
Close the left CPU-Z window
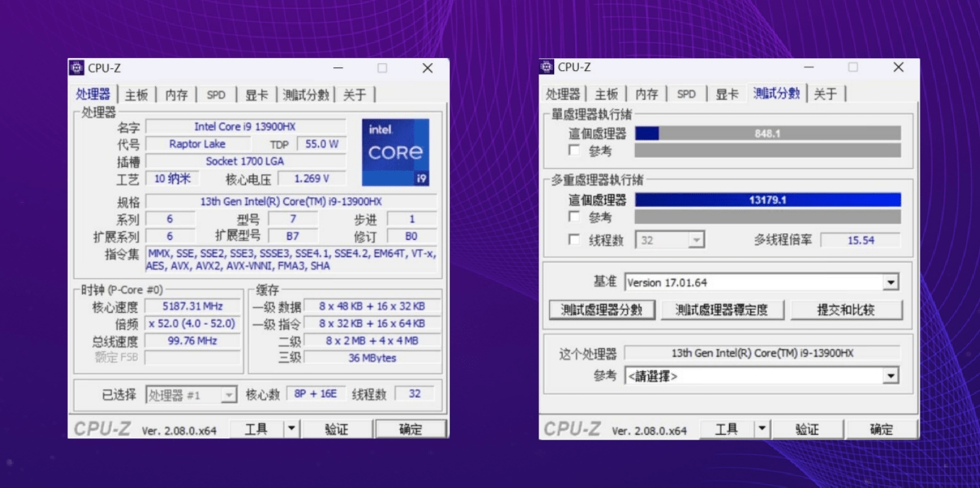coord(427,68)
